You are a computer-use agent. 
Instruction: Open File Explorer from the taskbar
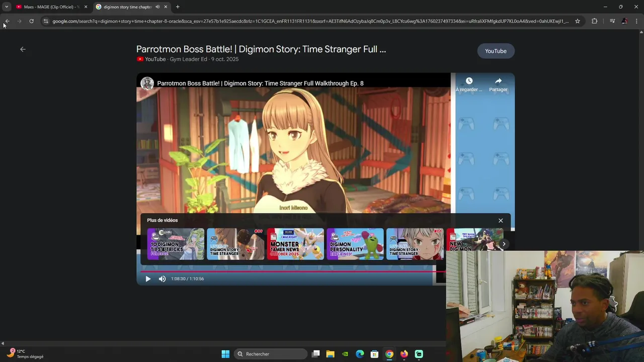[x=331, y=354]
